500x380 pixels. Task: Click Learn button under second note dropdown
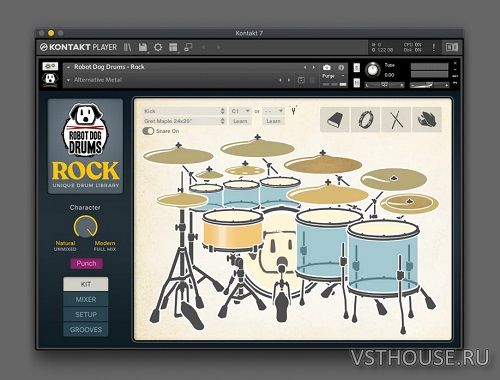tap(273, 121)
